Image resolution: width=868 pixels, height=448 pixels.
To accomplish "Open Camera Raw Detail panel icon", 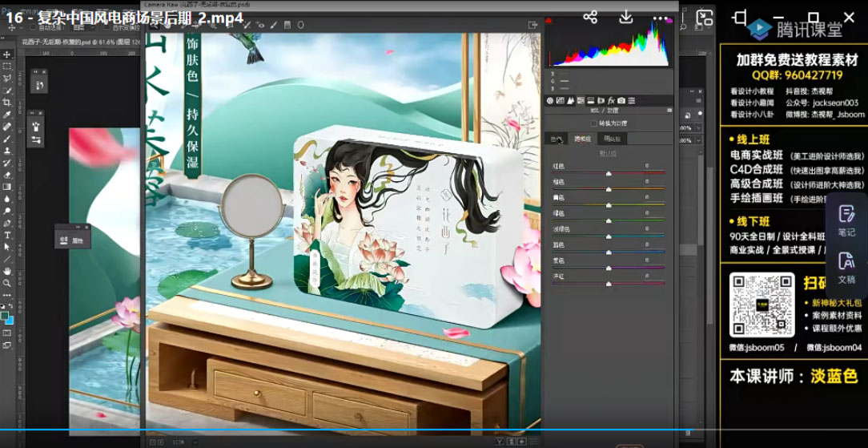I will tap(570, 100).
